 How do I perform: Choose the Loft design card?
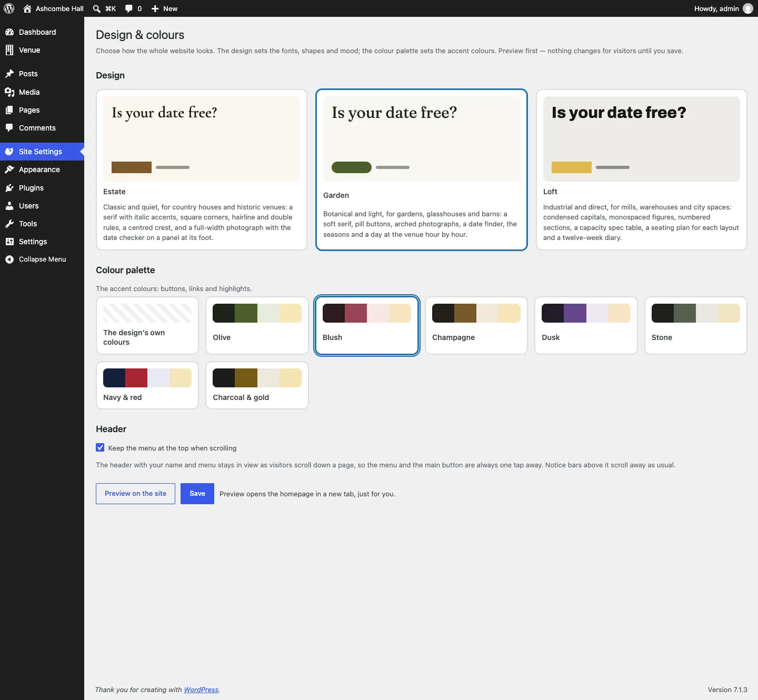[642, 169]
